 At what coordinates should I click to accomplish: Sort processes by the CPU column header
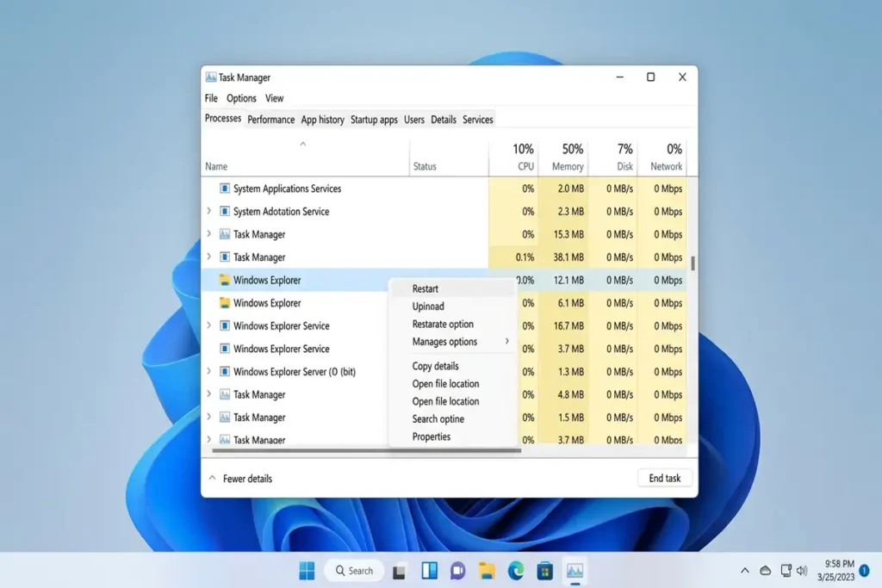tap(513, 157)
